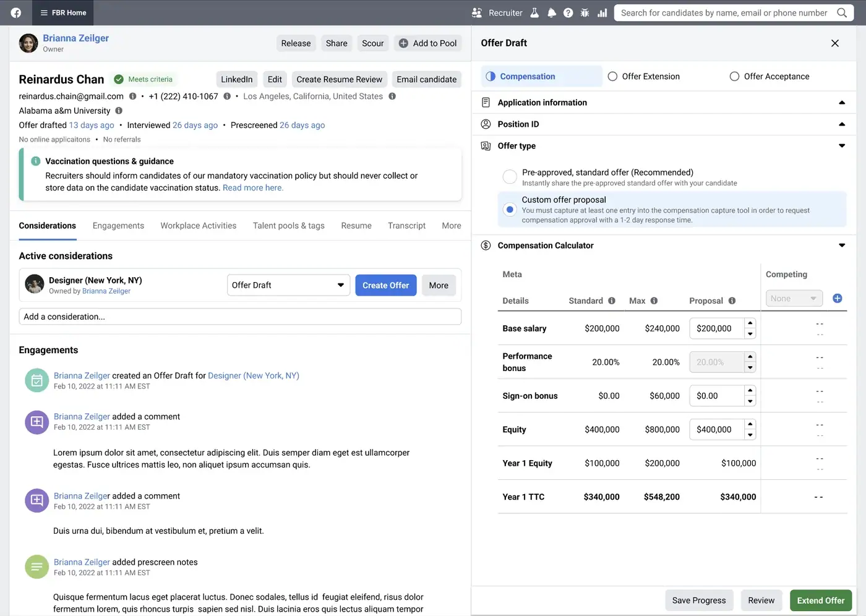Viewport: 866px width, 616px height.
Task: Open the Read more here link
Action: (x=253, y=188)
